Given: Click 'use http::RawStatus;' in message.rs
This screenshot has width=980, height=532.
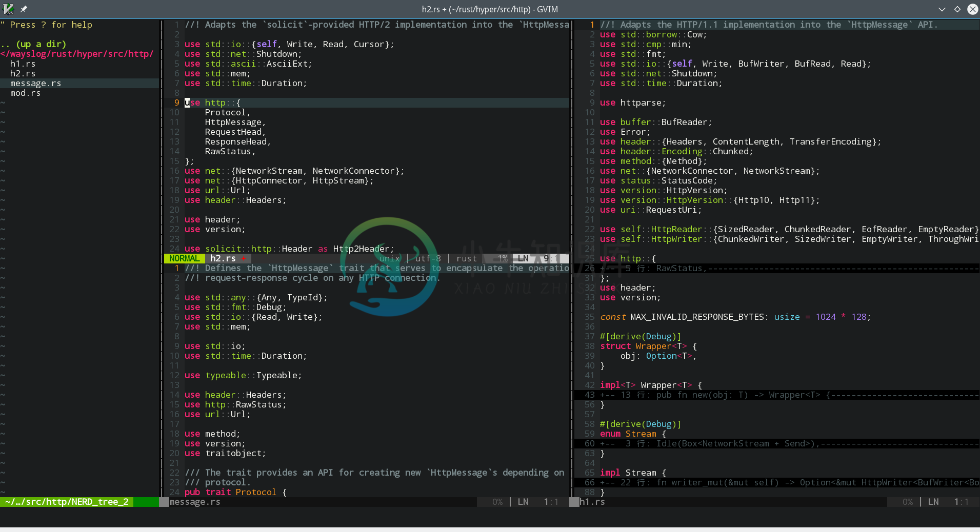Looking at the screenshot, I should click(235, 404).
